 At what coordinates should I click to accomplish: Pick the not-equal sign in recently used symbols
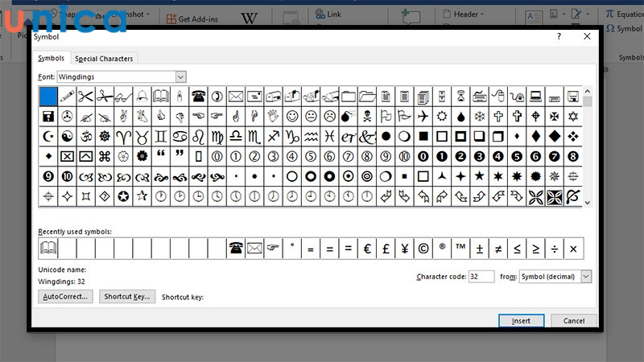click(x=498, y=249)
